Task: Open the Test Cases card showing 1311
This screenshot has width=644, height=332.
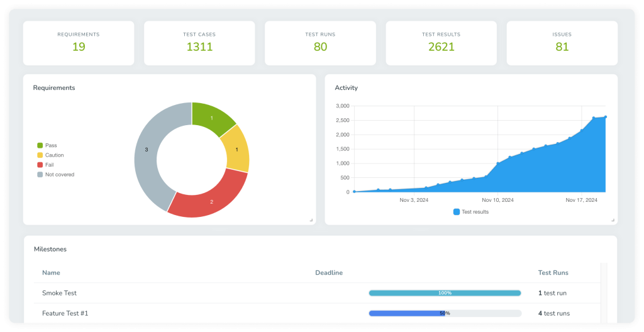Action: click(199, 43)
